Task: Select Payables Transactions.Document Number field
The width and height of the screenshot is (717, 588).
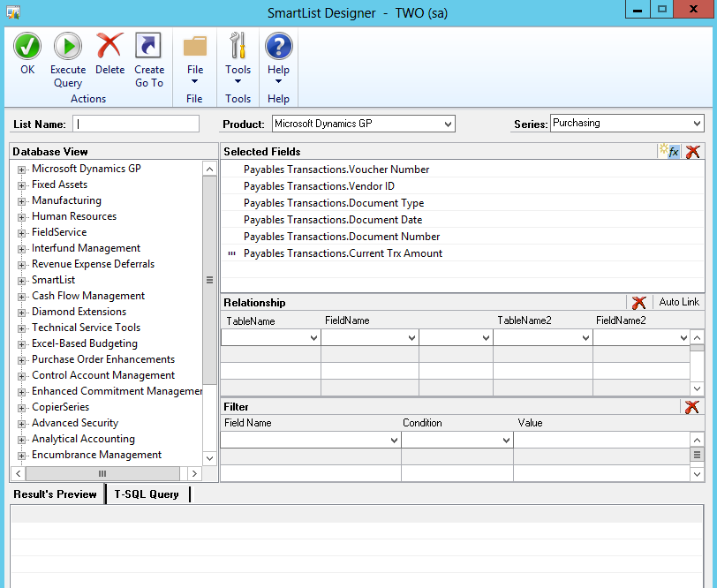Action: point(342,237)
